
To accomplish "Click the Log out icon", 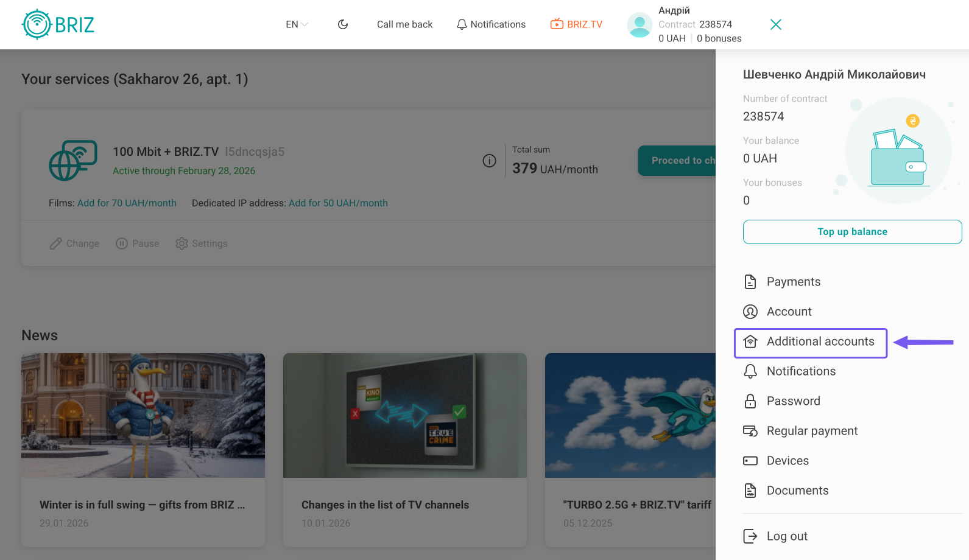I will pos(750,536).
